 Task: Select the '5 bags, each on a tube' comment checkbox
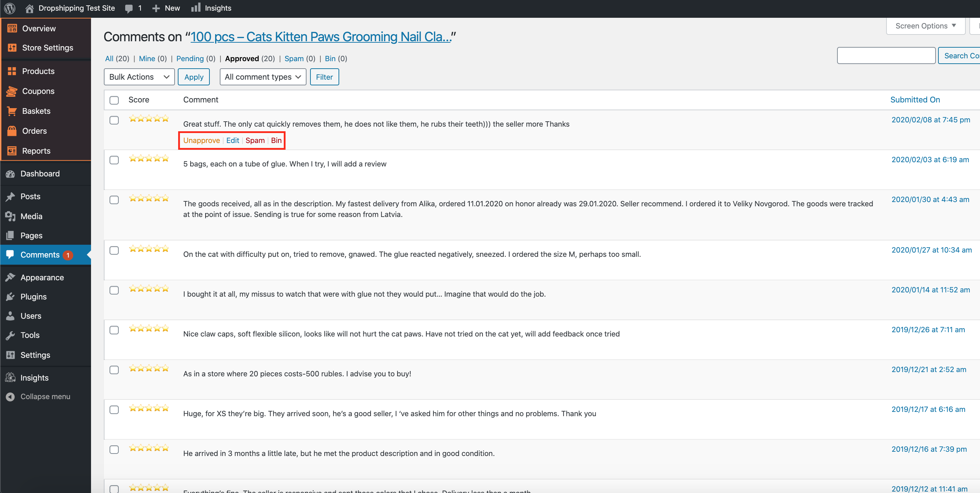[x=114, y=160]
